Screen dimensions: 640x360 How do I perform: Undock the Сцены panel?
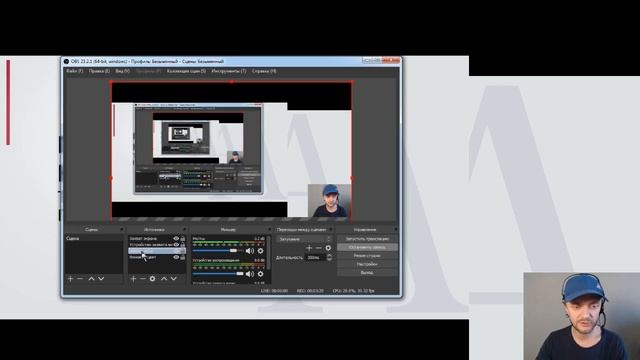point(122,229)
